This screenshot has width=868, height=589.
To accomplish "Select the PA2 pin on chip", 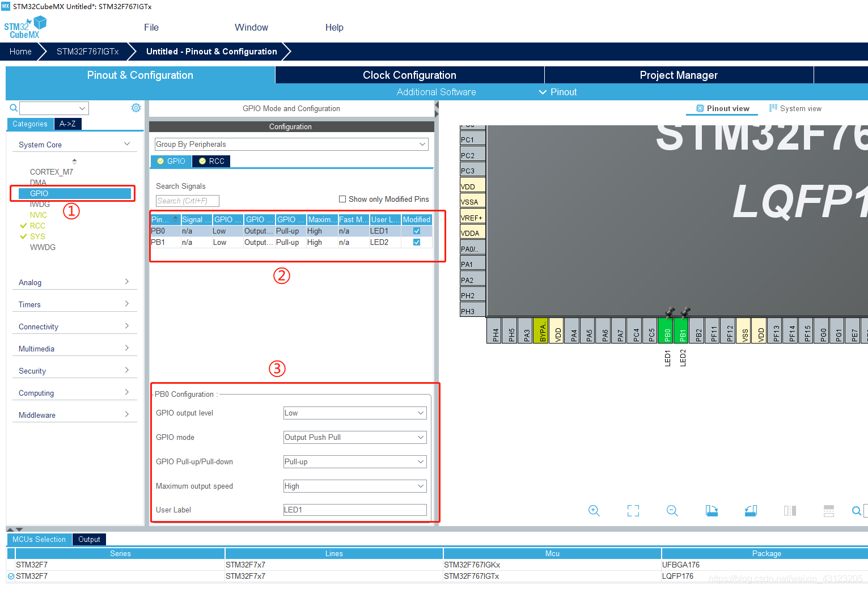I will (473, 279).
